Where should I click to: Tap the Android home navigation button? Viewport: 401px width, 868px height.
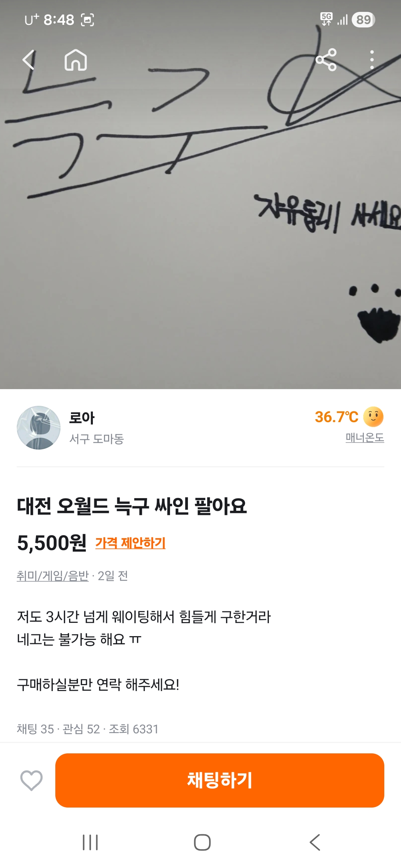pyautogui.click(x=202, y=842)
